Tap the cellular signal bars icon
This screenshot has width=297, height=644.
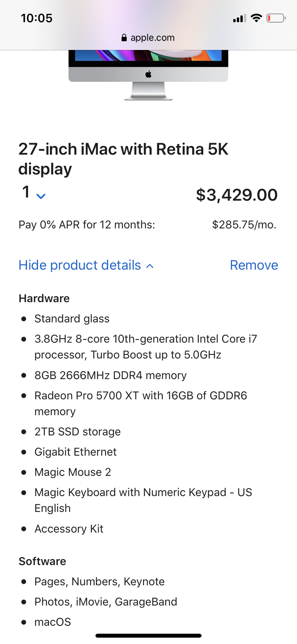point(239,18)
